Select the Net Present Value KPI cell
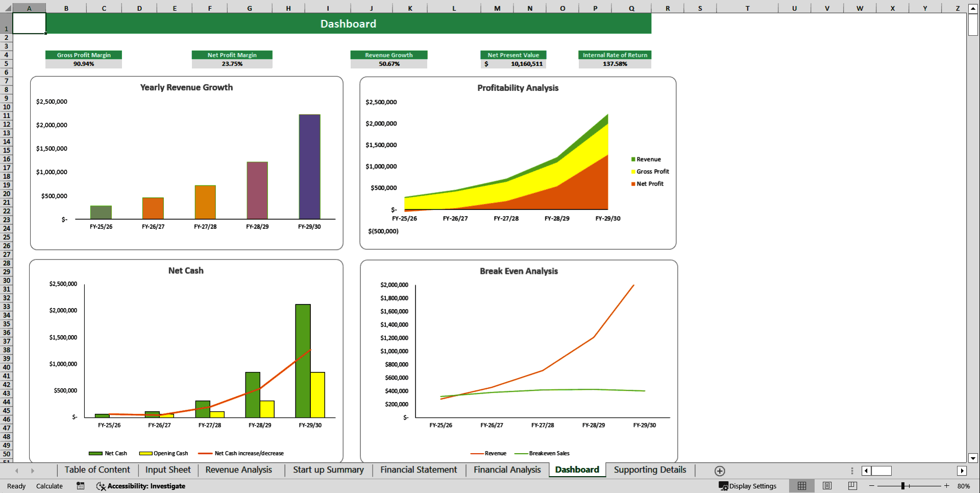The image size is (980, 493). coord(513,64)
